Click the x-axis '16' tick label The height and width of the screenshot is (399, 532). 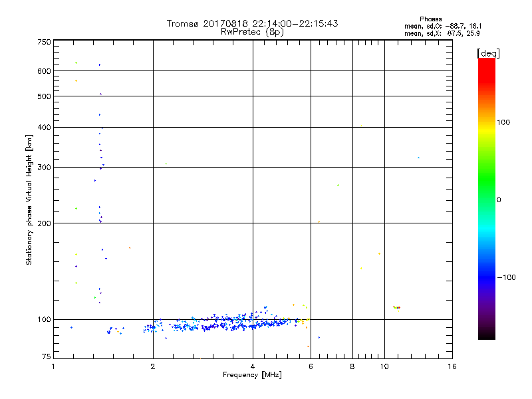(x=452, y=366)
